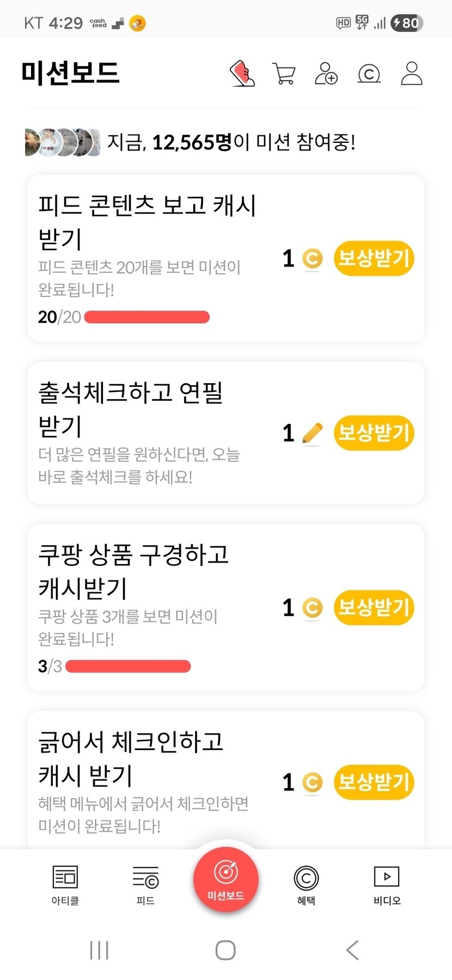Claim reward for 출석체크 mission
The image size is (452, 980).
(x=374, y=433)
